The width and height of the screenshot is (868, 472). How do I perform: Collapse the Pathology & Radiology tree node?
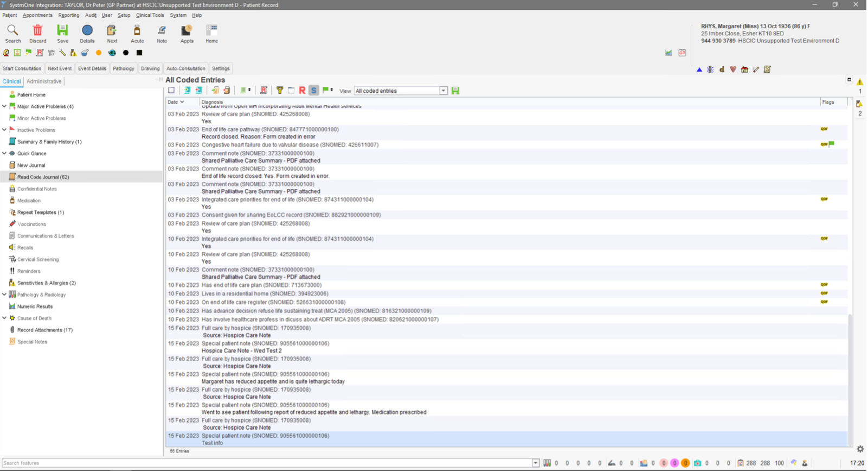(4, 295)
